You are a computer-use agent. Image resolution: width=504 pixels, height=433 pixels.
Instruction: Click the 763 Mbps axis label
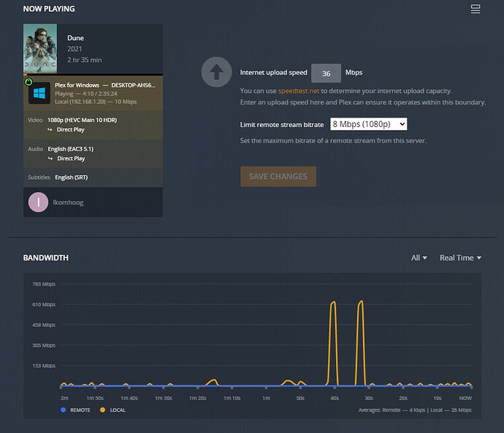[44, 284]
